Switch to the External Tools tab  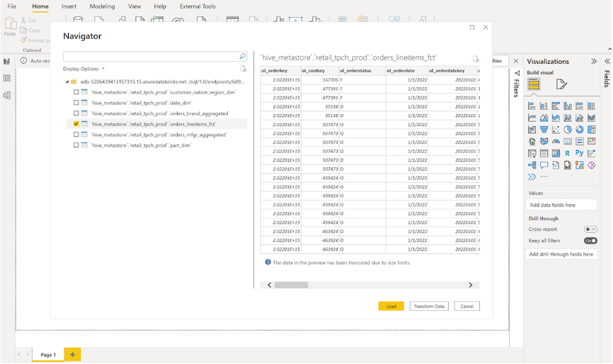(198, 6)
